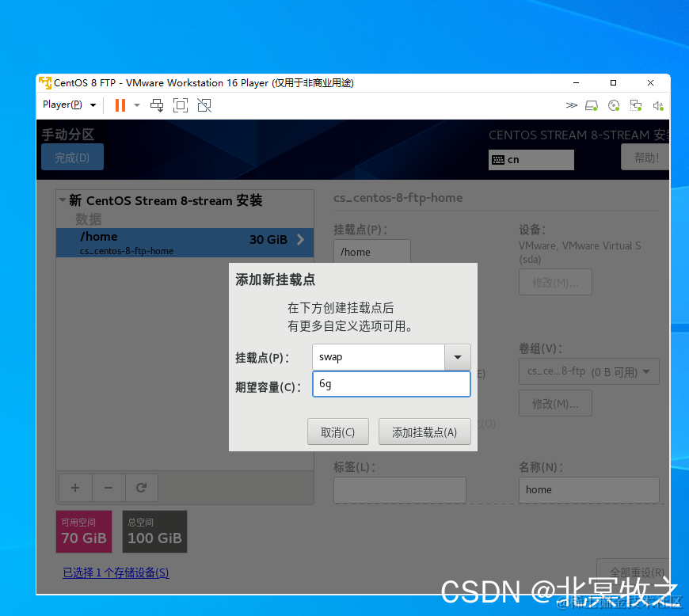Click the 添加挂载点(A) button
689x616 pixels.
(424, 432)
